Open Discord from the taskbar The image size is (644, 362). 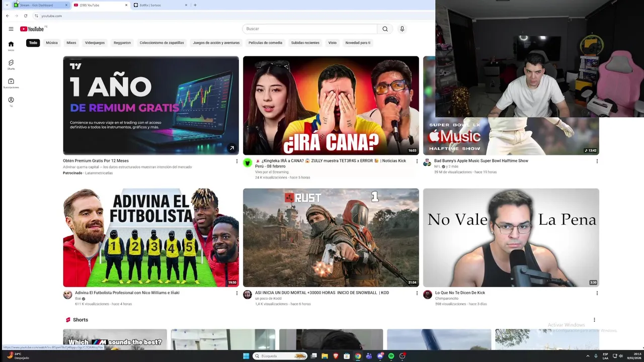(x=380, y=356)
